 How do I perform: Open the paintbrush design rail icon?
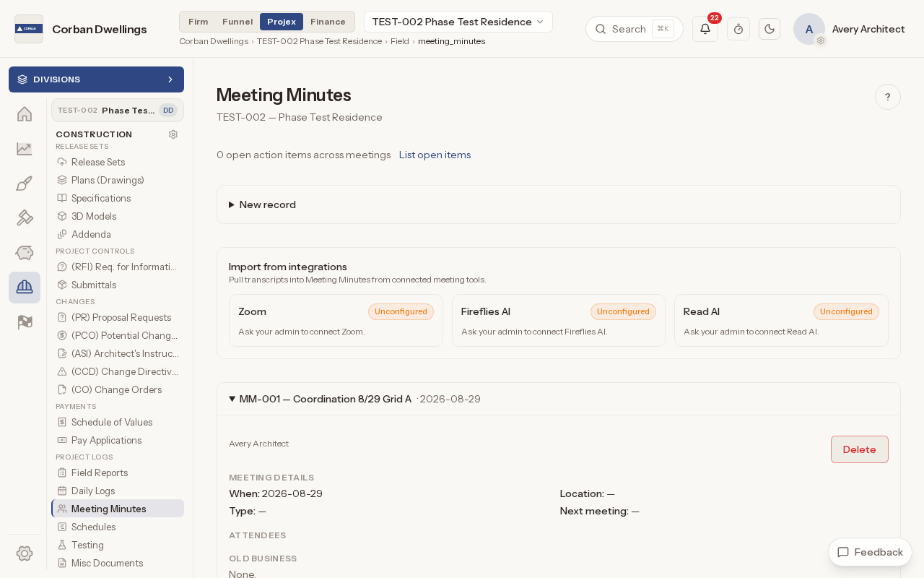tap(25, 184)
